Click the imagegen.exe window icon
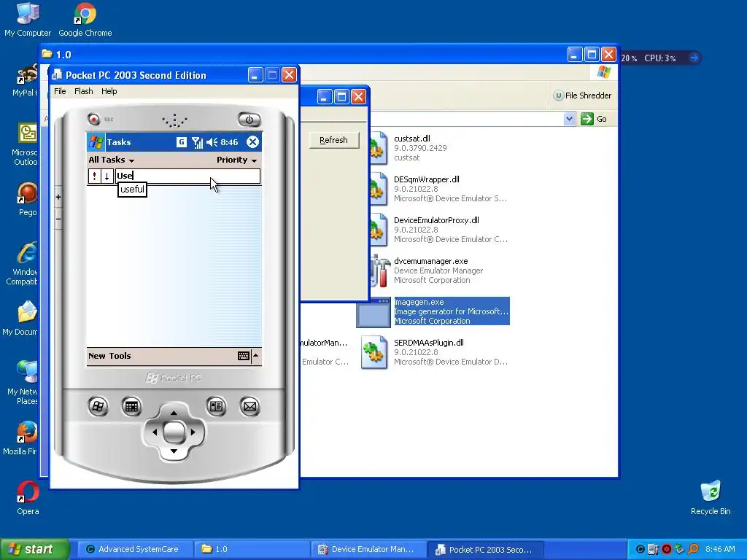This screenshot has height=560, width=747. pos(374,313)
